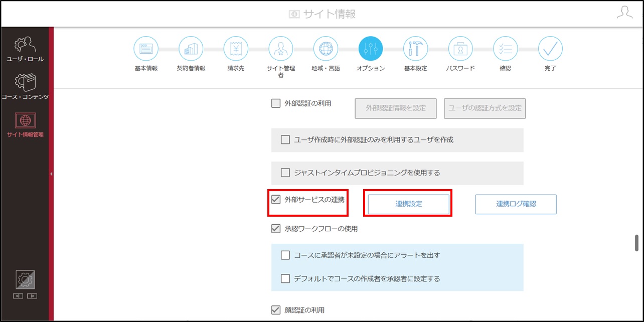This screenshot has width=644, height=322.
Task: Click the サイト情報 page title text
Action: 330,14
